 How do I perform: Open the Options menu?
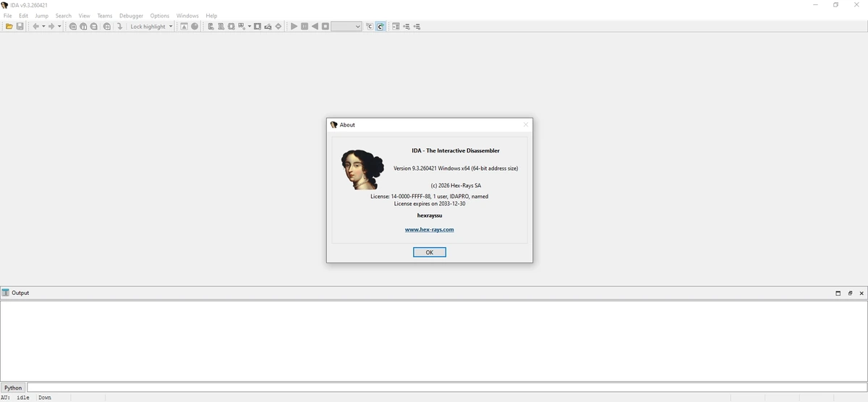tap(160, 15)
